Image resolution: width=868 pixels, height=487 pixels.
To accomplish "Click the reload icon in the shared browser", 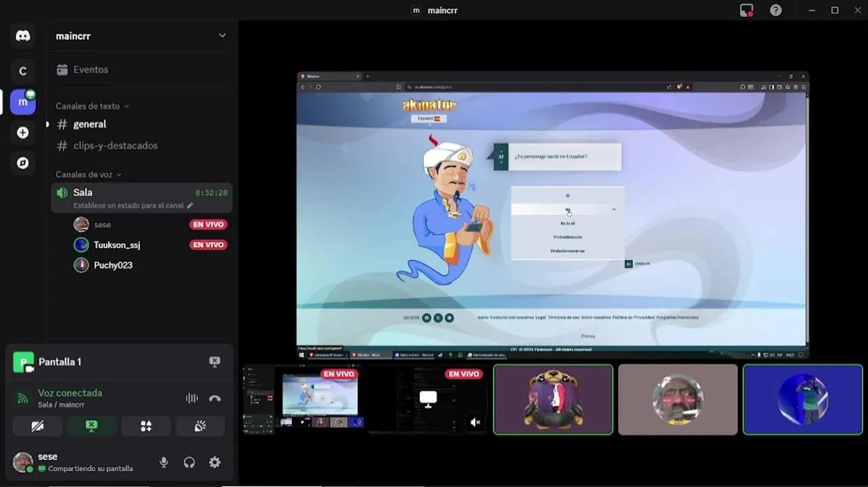I will [x=318, y=87].
